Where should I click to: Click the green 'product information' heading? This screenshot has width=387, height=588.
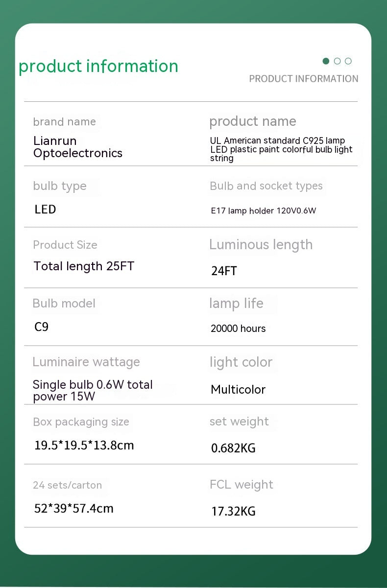pyautogui.click(x=98, y=66)
